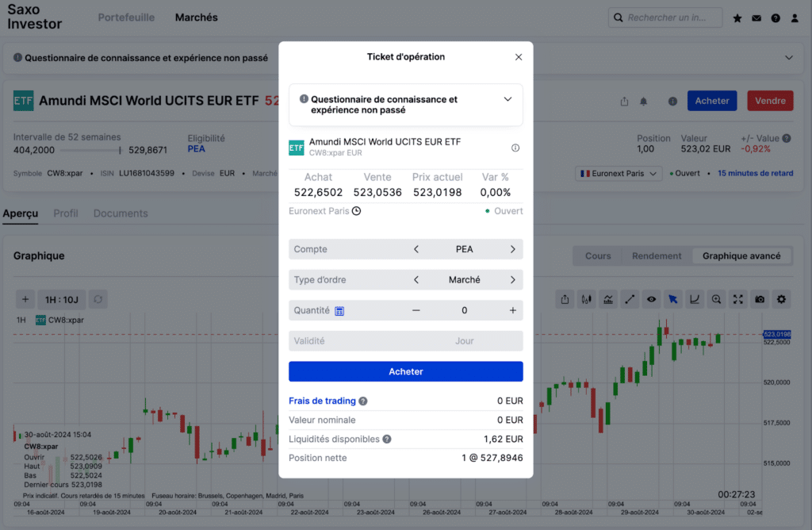Open the 1H : 10J period selector
812x530 pixels.
coord(62,299)
